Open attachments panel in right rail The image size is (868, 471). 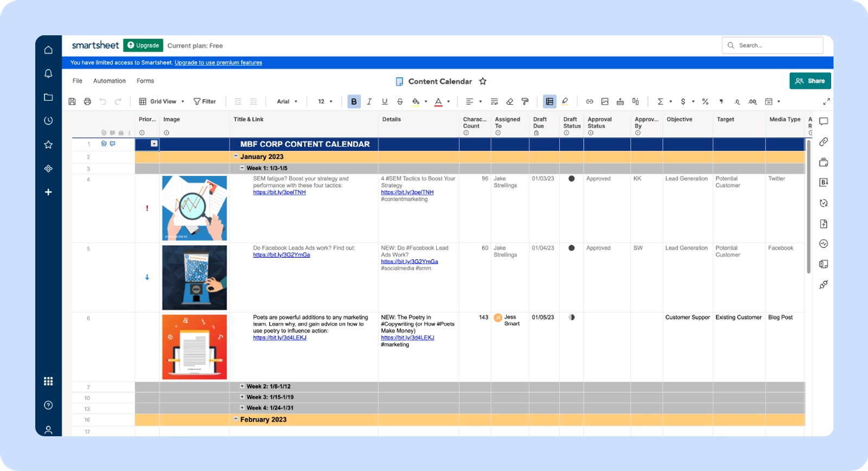tap(824, 142)
